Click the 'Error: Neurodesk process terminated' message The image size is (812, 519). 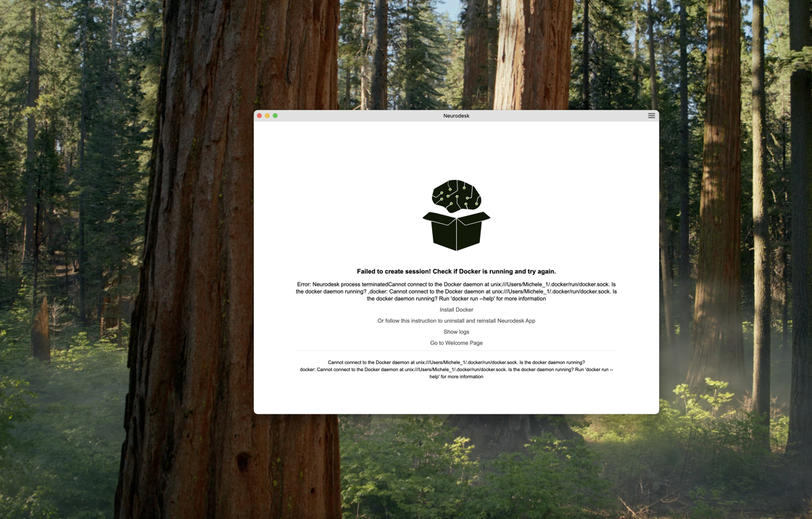point(456,291)
